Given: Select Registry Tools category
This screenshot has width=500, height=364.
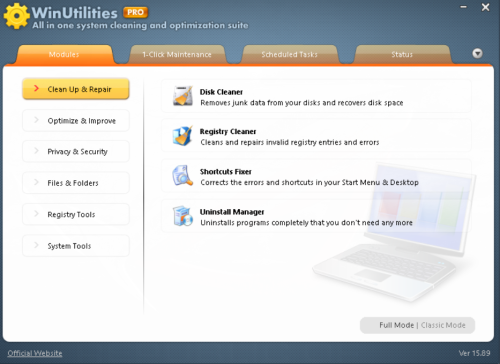Looking at the screenshot, I should pyautogui.click(x=76, y=214).
